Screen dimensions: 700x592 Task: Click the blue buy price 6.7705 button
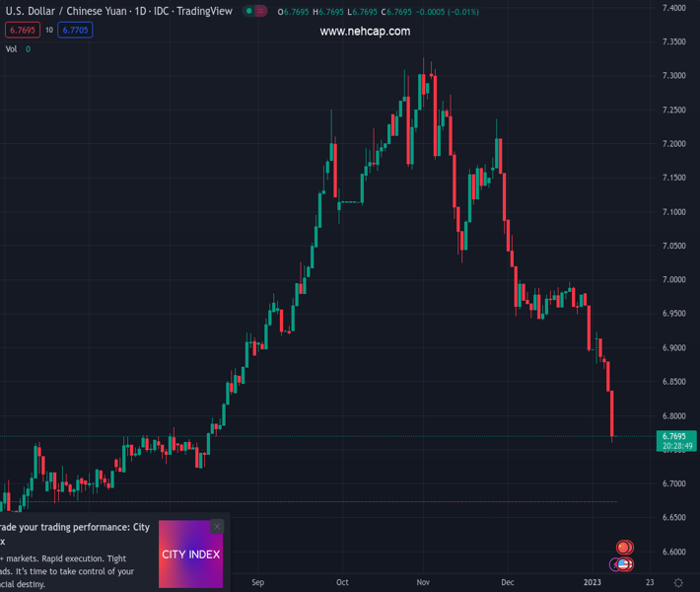click(x=75, y=31)
